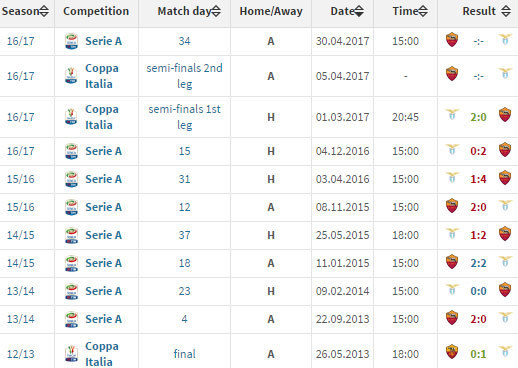
Task: Click Roma crest in 30.04.2017 row
Action: [452, 40]
